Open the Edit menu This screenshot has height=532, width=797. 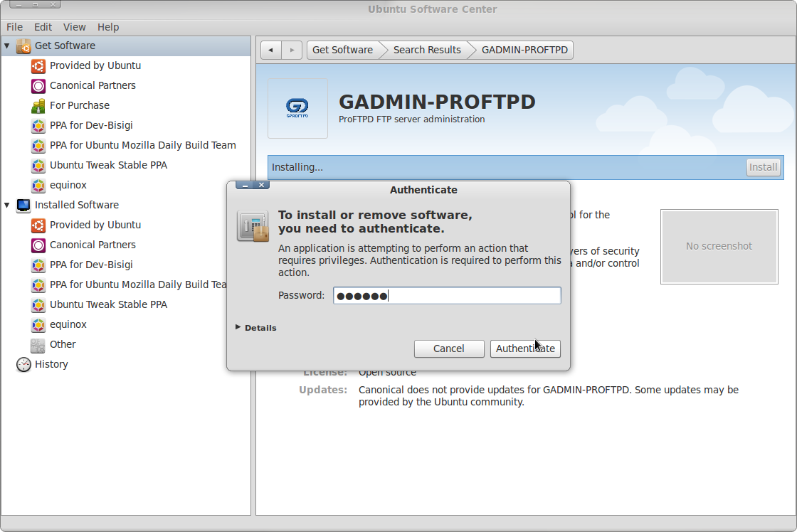[43, 27]
